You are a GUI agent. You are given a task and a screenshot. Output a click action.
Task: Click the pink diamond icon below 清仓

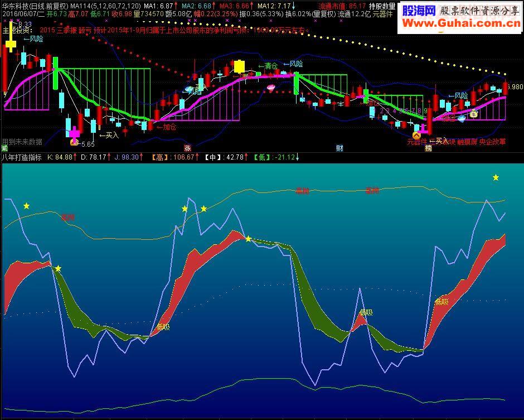click(270, 88)
